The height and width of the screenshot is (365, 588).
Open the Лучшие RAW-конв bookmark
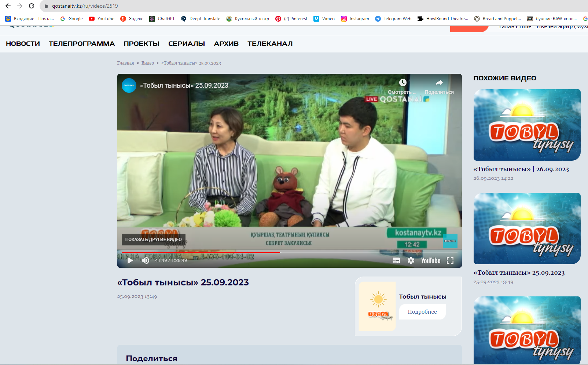552,19
